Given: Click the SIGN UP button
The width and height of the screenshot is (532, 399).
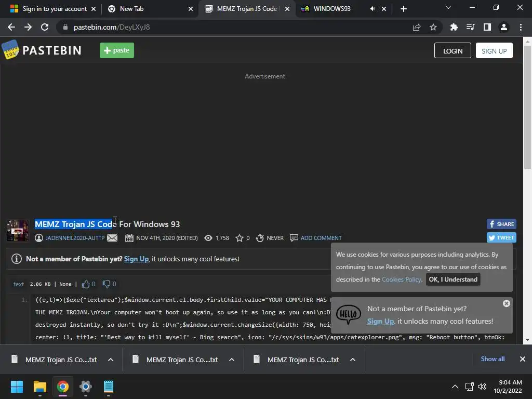Looking at the screenshot, I should point(494,50).
